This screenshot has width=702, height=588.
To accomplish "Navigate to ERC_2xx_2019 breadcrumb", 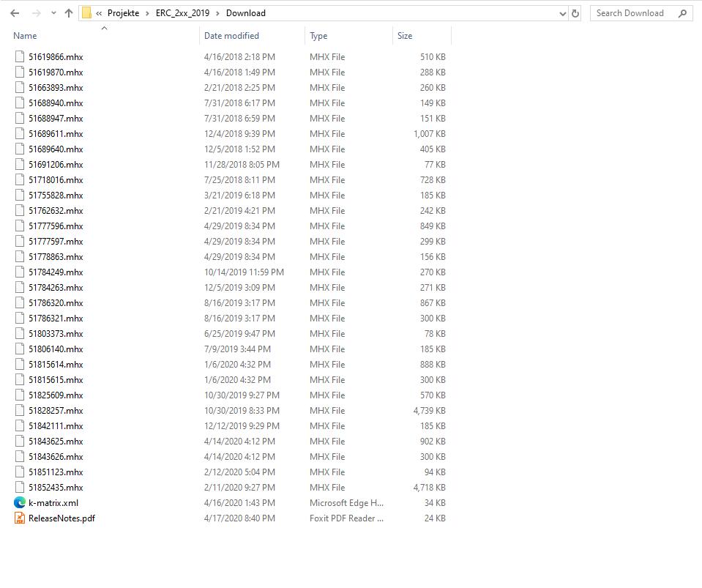I will click(x=182, y=13).
